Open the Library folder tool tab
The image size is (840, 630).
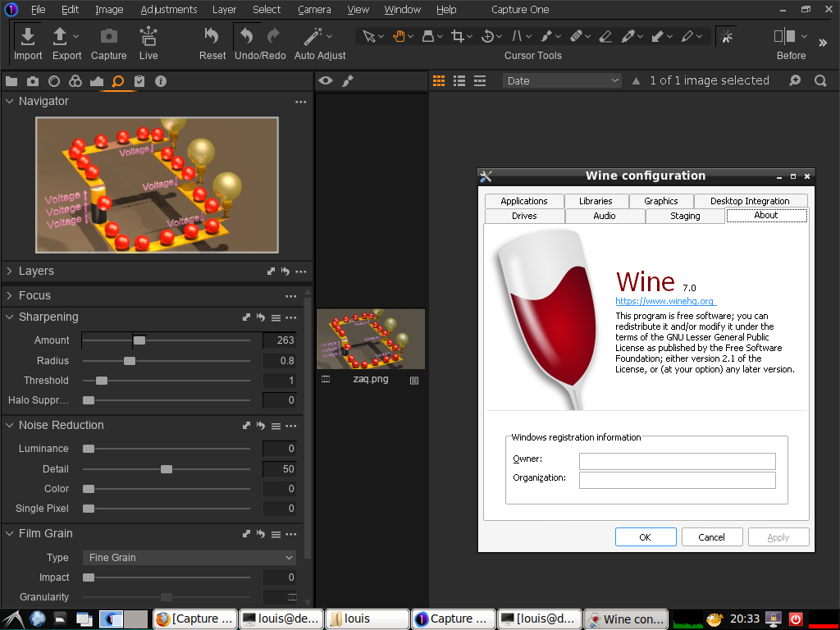11,81
